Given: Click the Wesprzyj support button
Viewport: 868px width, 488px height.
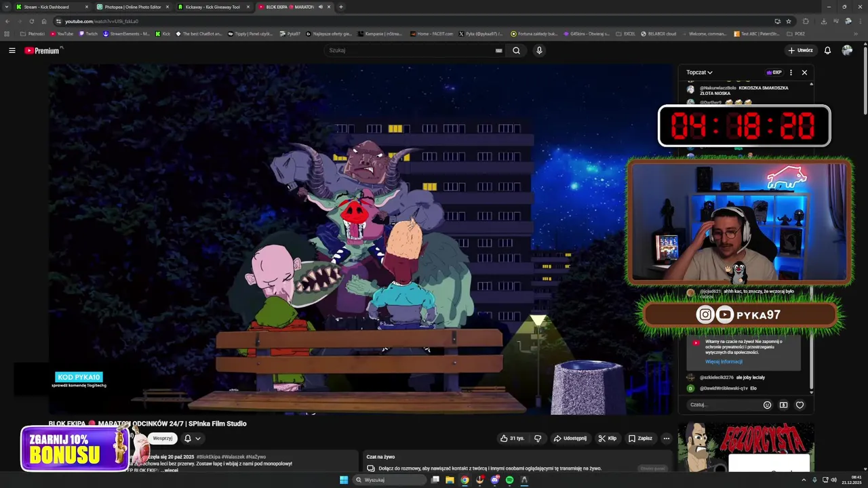Looking at the screenshot, I should point(162,439).
